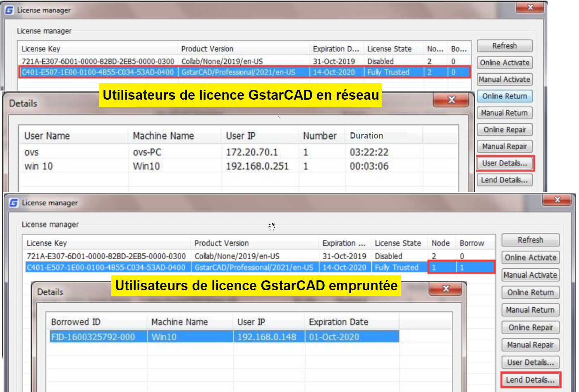Screen dimensions: 579x392
Task: Select key 721A-E307-6D01 row in lower window
Action: click(x=259, y=256)
